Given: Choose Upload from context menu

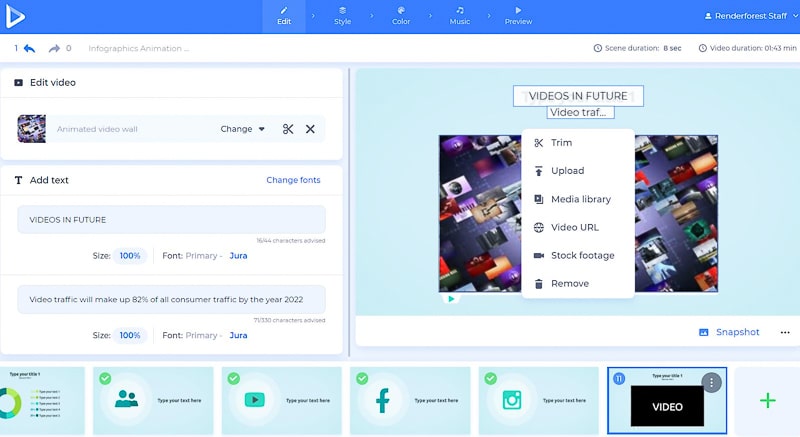Looking at the screenshot, I should click(x=578, y=171).
